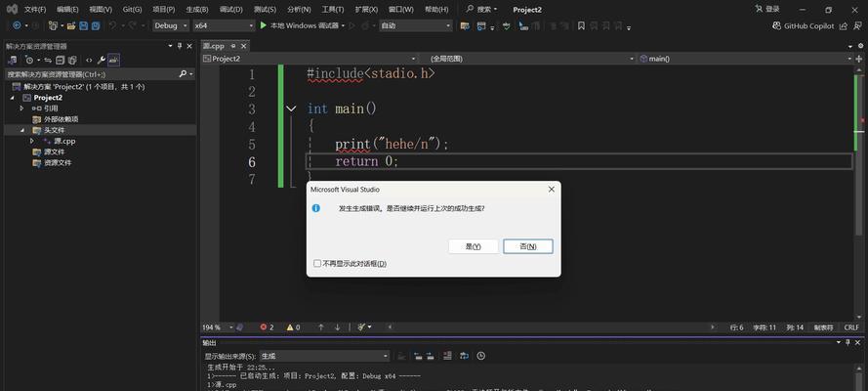Click the 是(Y) button in the dialog

pos(474,246)
